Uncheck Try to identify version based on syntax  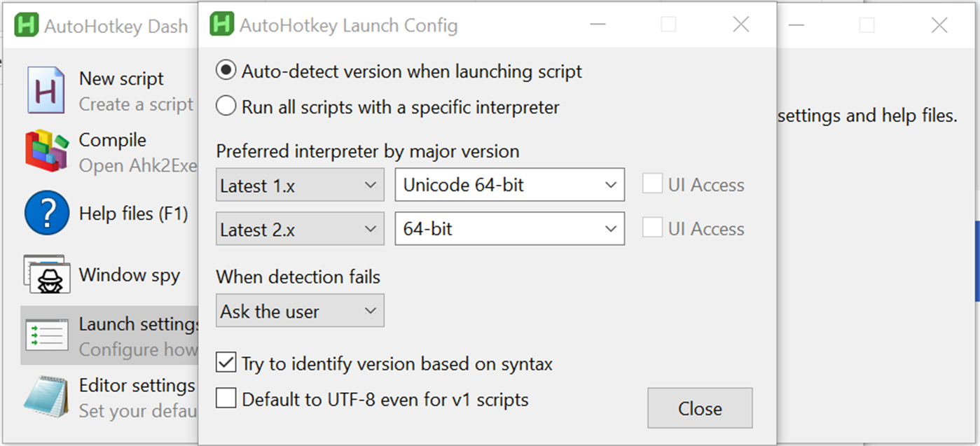tap(226, 363)
